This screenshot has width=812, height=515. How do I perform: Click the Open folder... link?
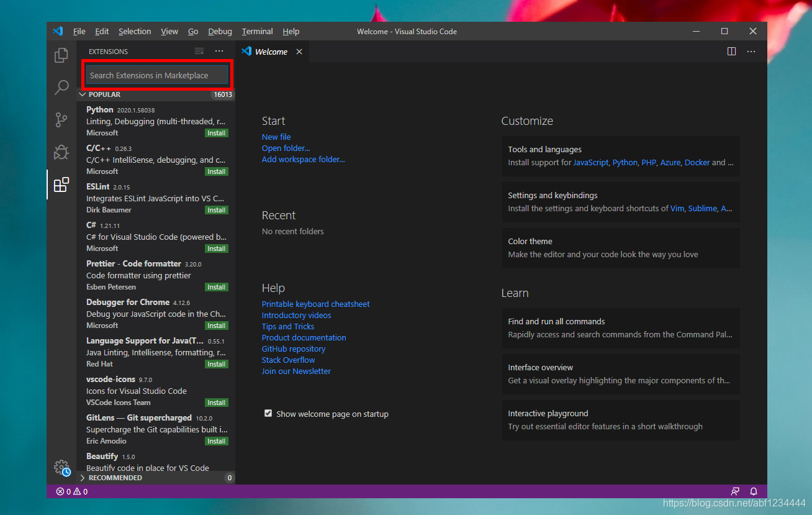pos(286,148)
